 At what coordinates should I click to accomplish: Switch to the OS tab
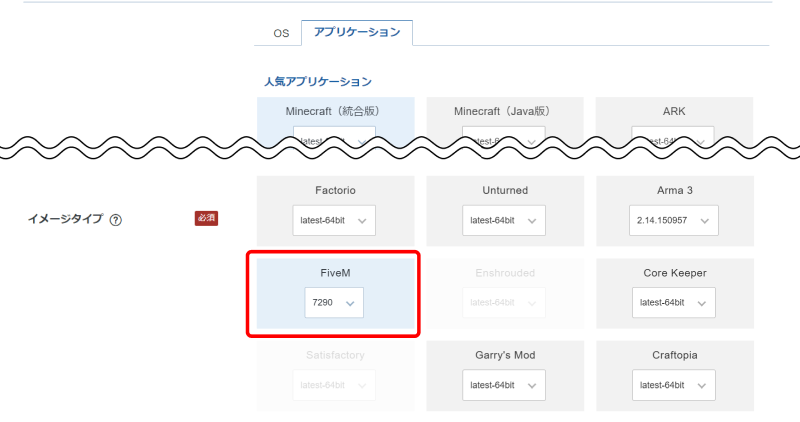281,33
